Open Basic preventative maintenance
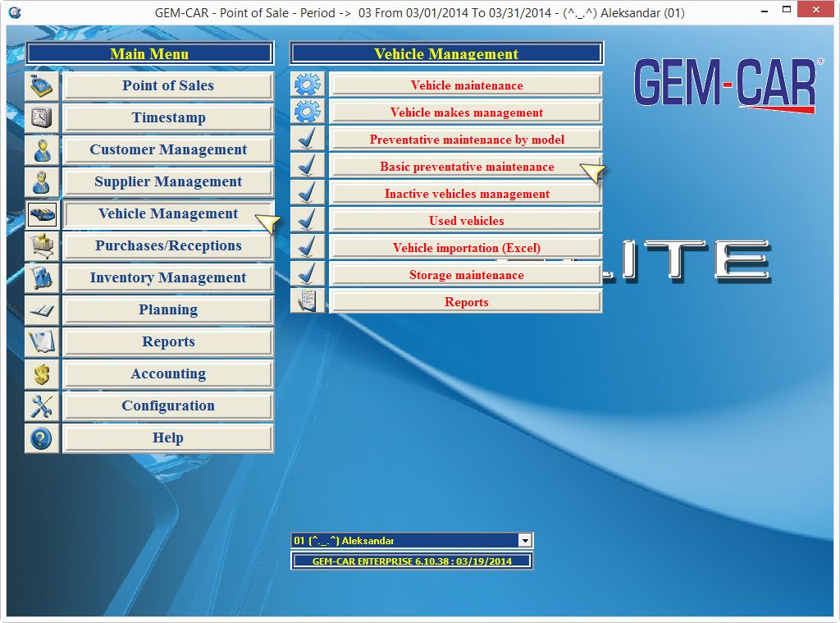The width and height of the screenshot is (840, 623). point(466,166)
